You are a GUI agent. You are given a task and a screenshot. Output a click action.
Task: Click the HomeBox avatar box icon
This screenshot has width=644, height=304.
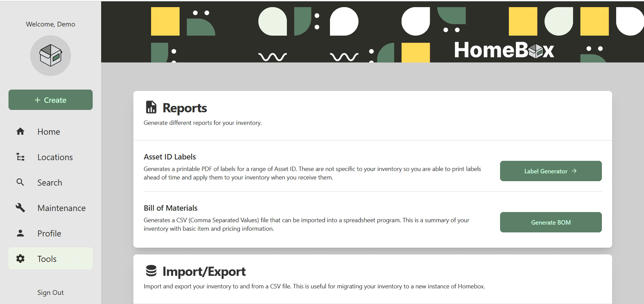pos(51,55)
